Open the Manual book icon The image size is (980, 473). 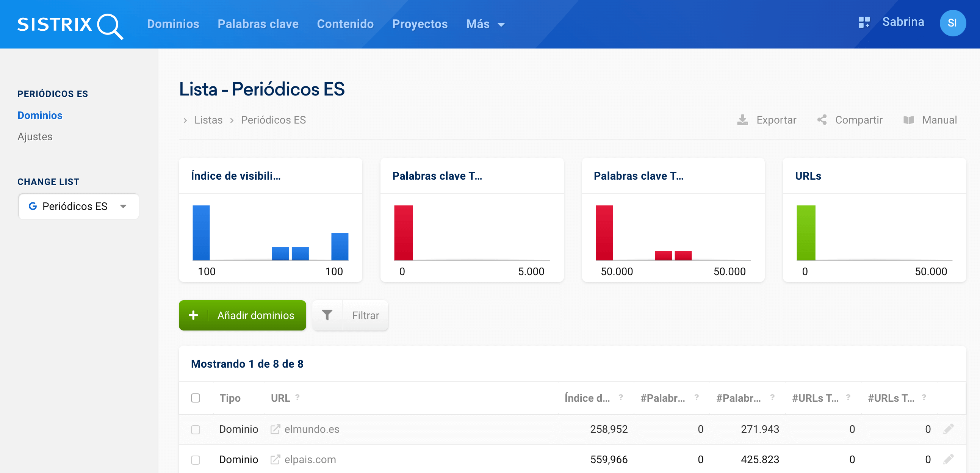click(908, 120)
